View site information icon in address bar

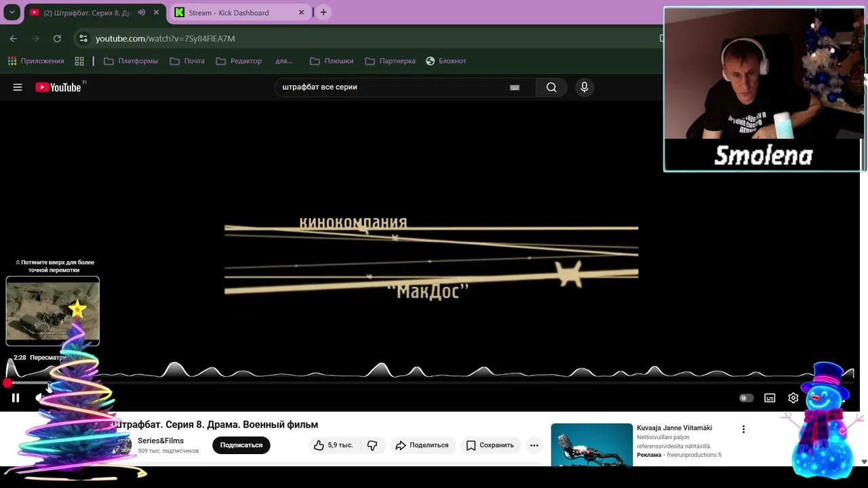(x=83, y=39)
